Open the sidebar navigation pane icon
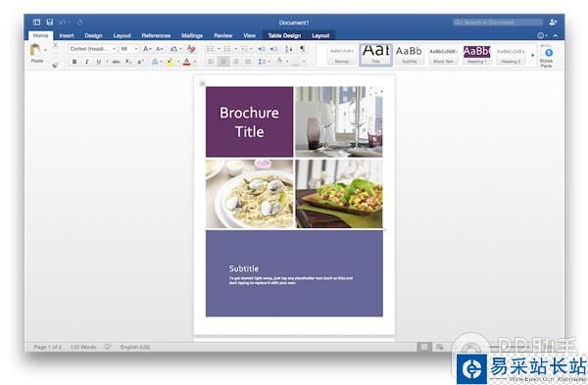This screenshot has width=588, height=385. point(36,23)
